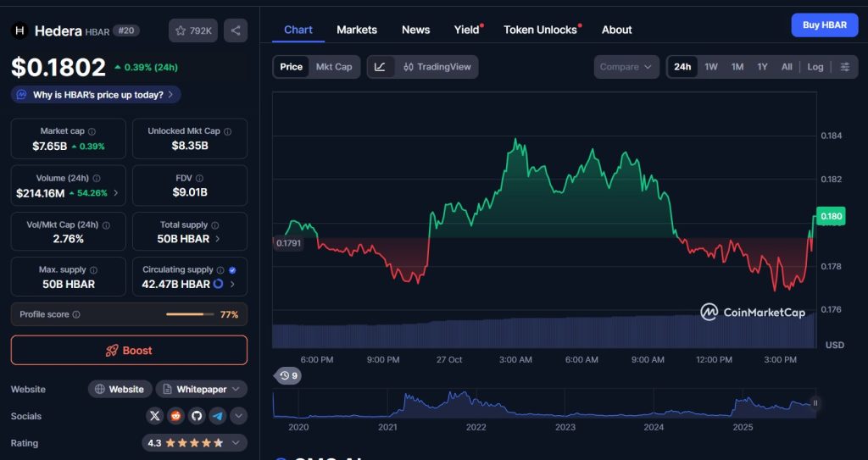Open the Compare dropdown
This screenshot has width=868, height=460.
pos(626,67)
